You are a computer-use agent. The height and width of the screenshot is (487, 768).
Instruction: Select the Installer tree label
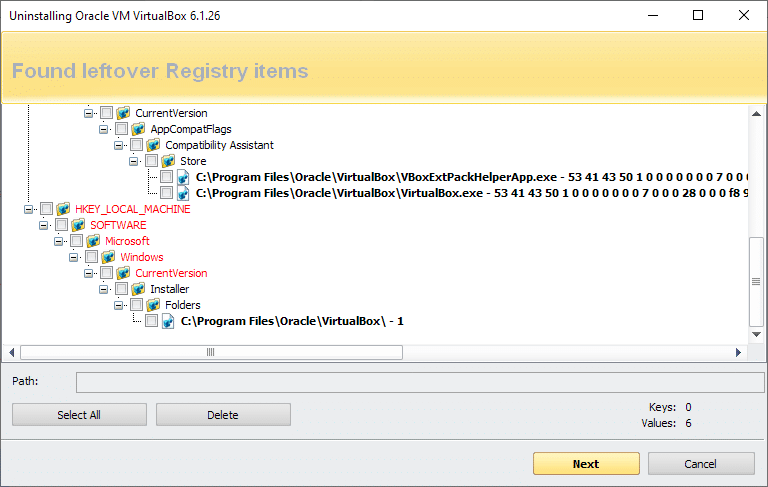(169, 289)
